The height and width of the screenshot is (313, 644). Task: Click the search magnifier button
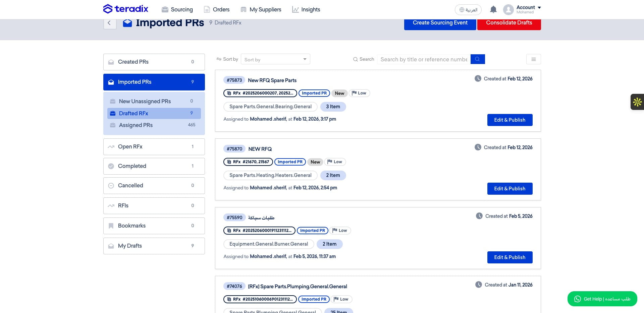coord(478,59)
